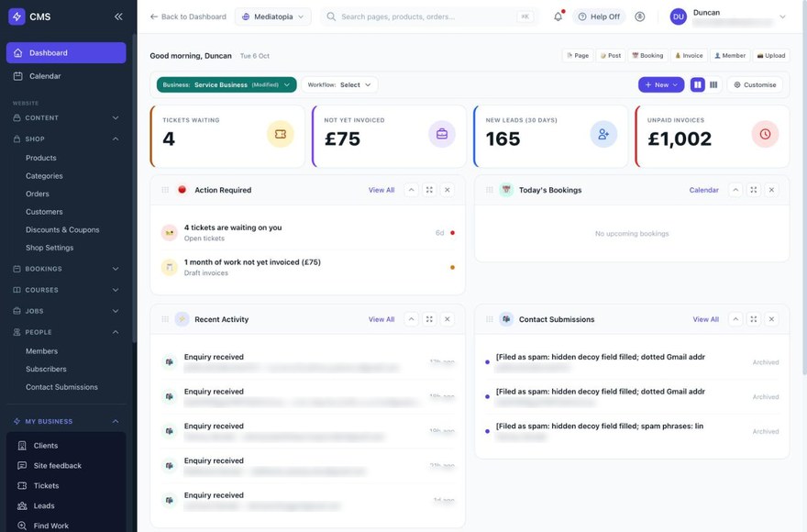Screen dimensions: 807x532
Task: Click View All in Recent Activity
Action: [381, 319]
